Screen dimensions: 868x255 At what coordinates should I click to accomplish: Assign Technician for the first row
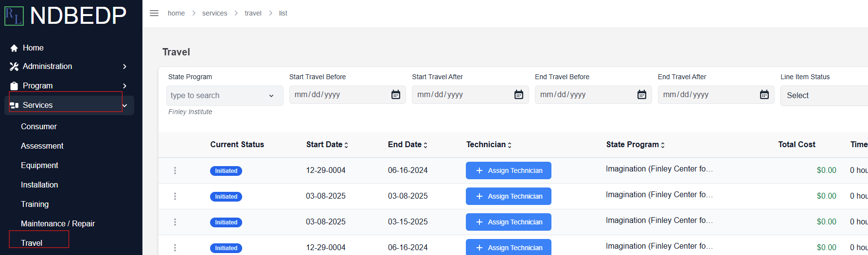tap(509, 170)
